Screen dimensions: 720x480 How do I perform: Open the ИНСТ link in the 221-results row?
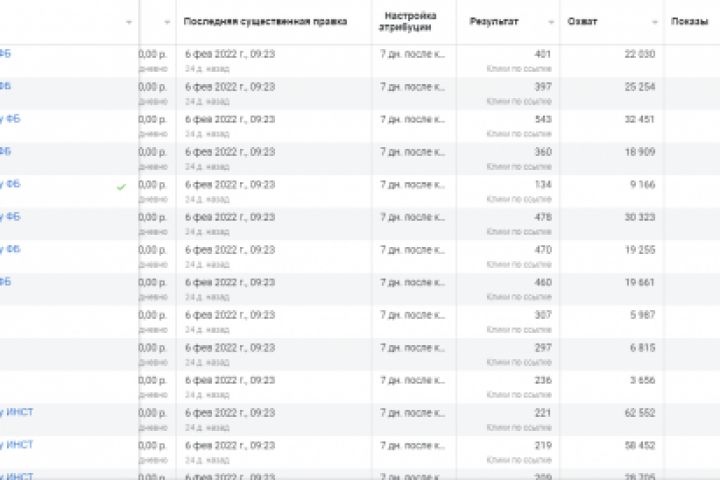[x=17, y=411]
